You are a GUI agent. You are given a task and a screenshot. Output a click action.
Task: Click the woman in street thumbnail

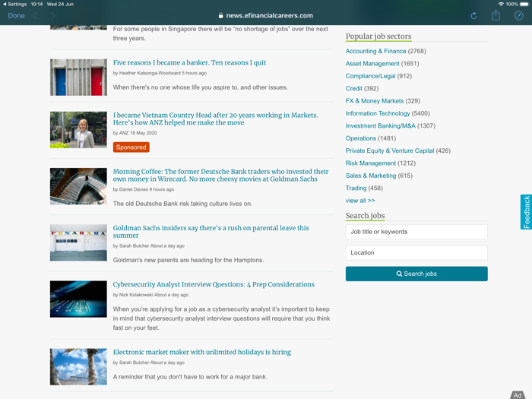point(78,130)
